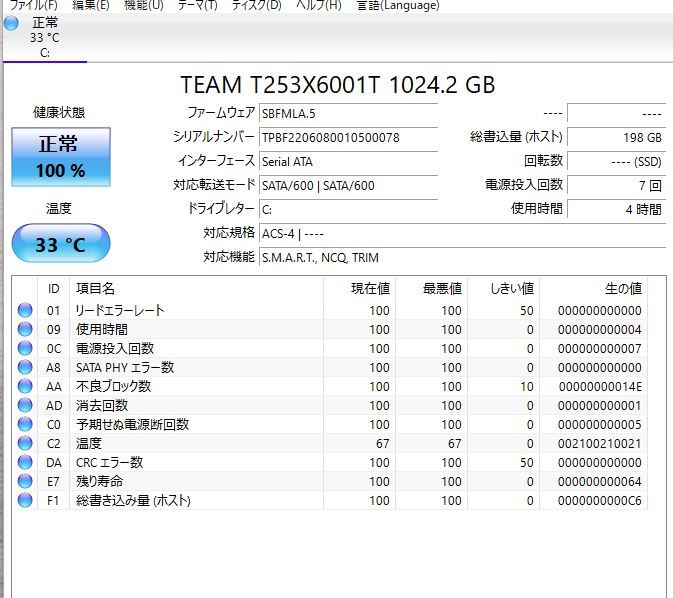
Task: Click the total host writes value 198 GB
Action: 616,137
